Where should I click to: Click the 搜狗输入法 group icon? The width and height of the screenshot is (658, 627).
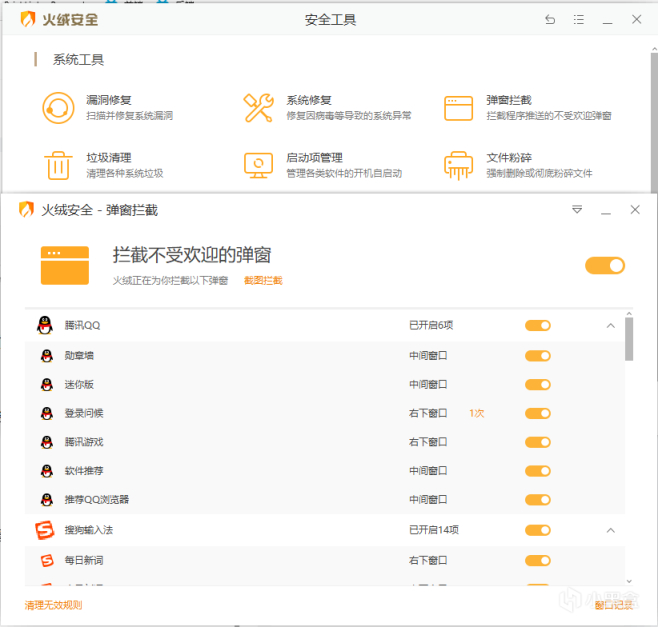(45, 530)
